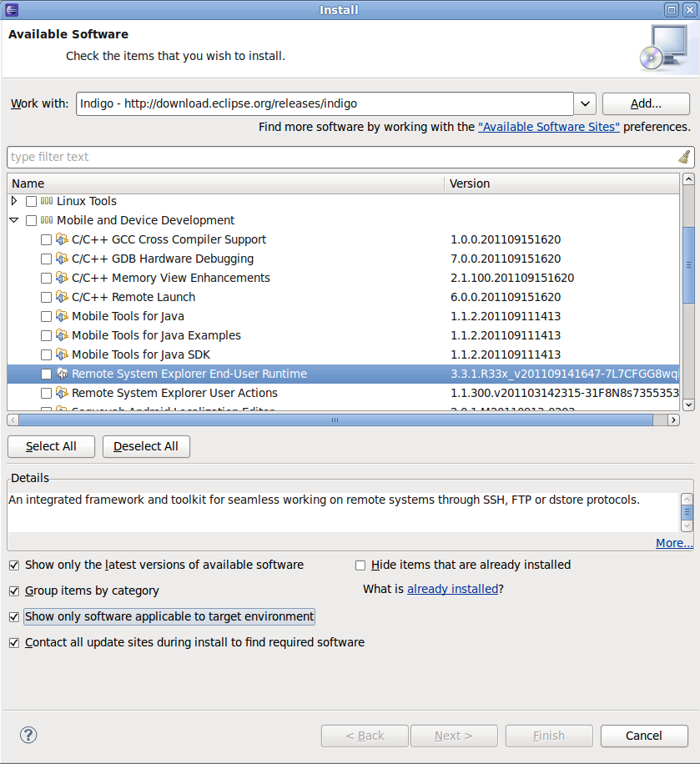Check C/C++ GCC Cross Compiler Support

pos(47,239)
